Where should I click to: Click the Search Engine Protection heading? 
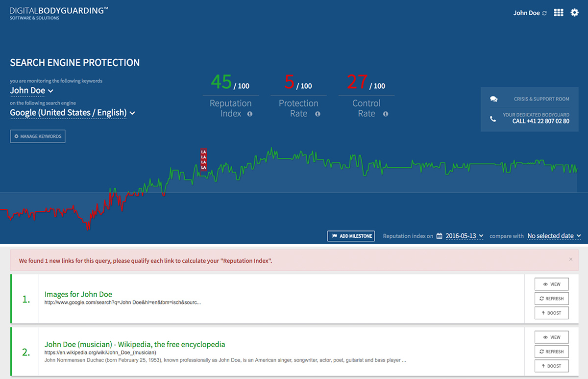(x=75, y=63)
